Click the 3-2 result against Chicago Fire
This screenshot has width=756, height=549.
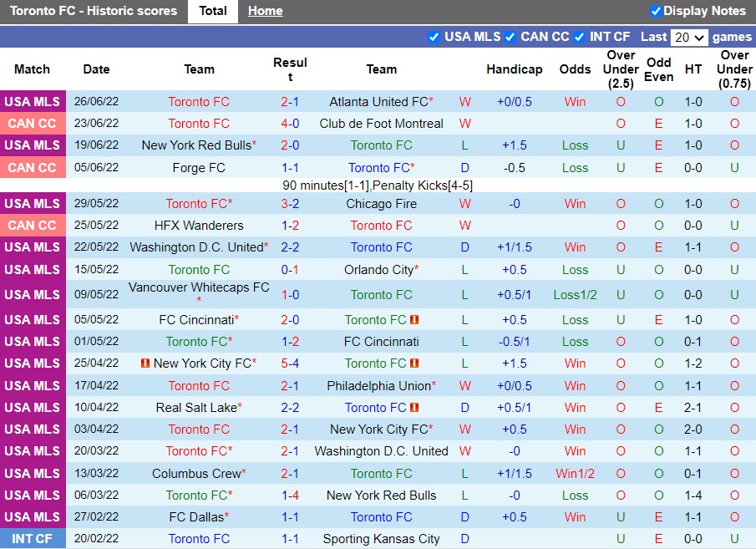[x=290, y=204]
